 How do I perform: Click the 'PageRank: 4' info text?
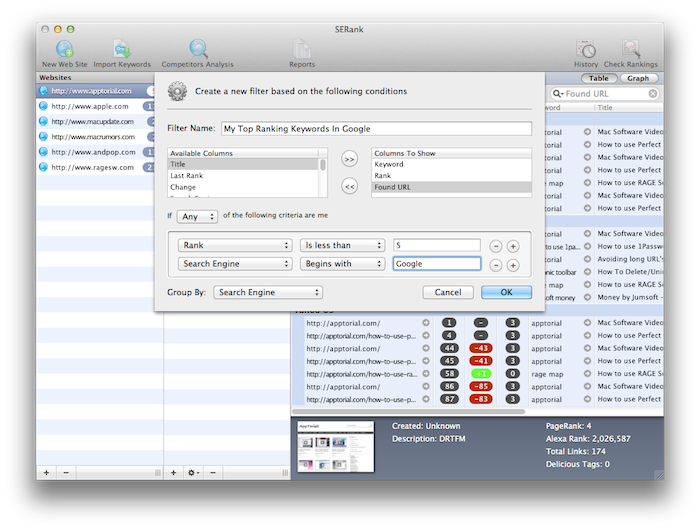pyautogui.click(x=568, y=426)
